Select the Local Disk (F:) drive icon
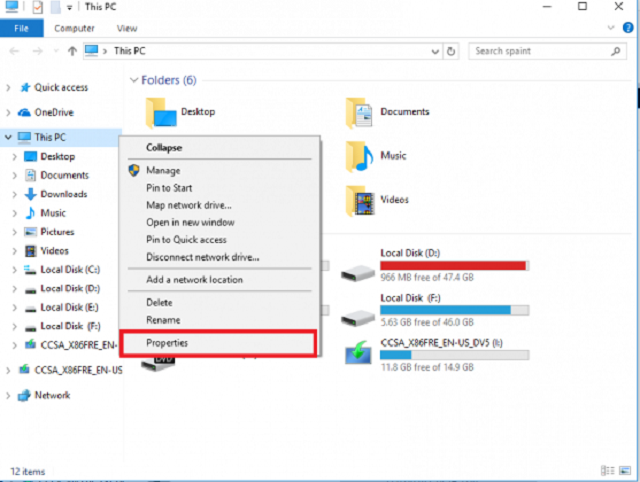 (x=358, y=318)
